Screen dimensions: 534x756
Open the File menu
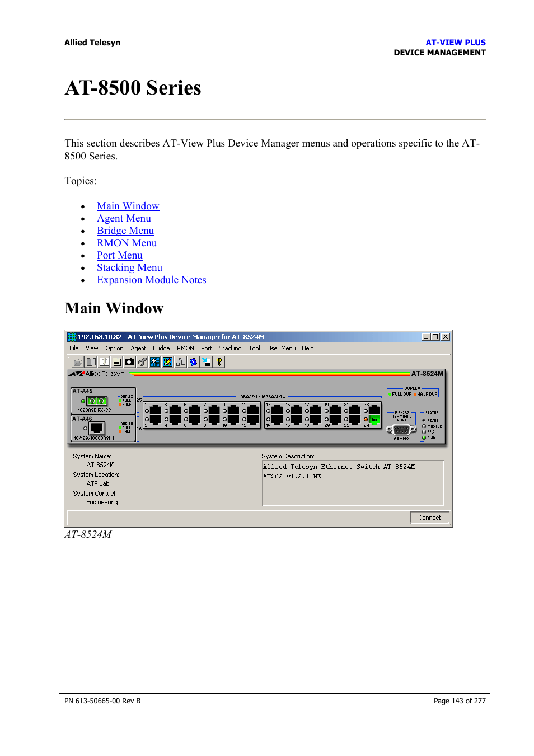click(74, 348)
